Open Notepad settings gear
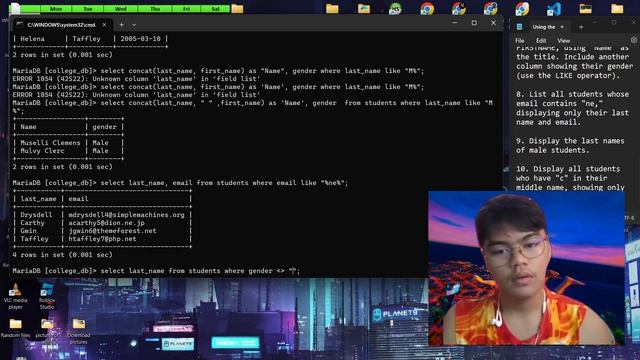Viewport: 640px width, 360px height. pyautogui.click(x=633, y=40)
